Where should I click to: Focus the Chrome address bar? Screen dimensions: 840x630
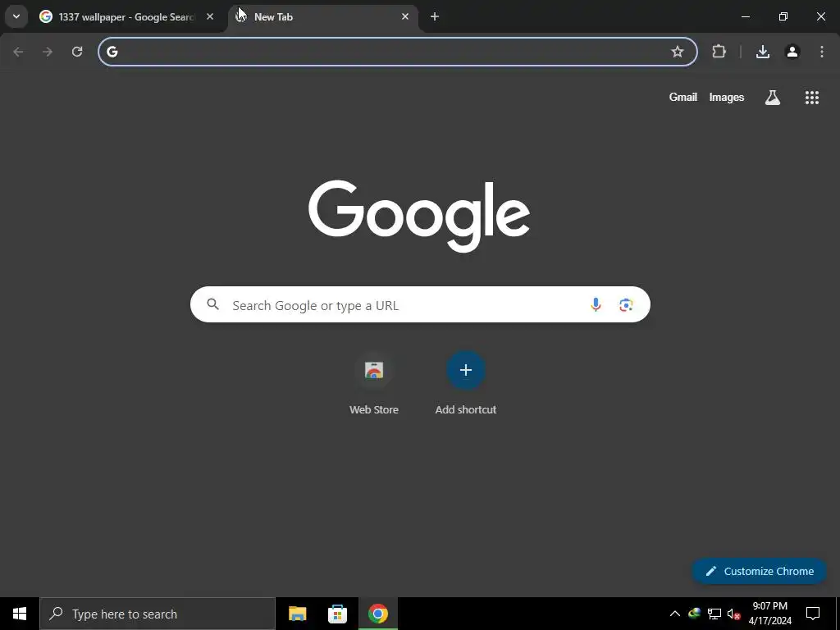pos(398,52)
